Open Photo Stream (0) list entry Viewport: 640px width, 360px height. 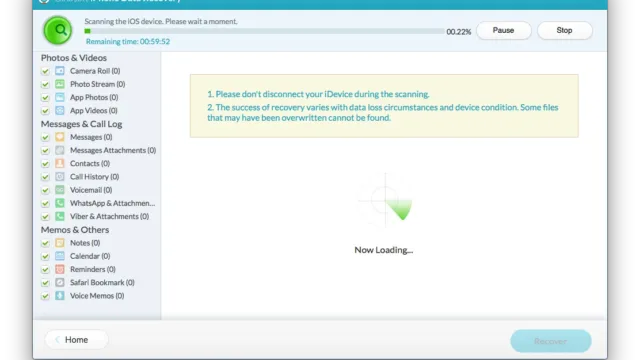coord(98,84)
